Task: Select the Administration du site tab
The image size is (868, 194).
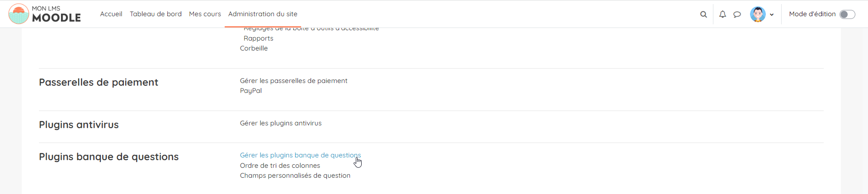Action: (x=263, y=14)
